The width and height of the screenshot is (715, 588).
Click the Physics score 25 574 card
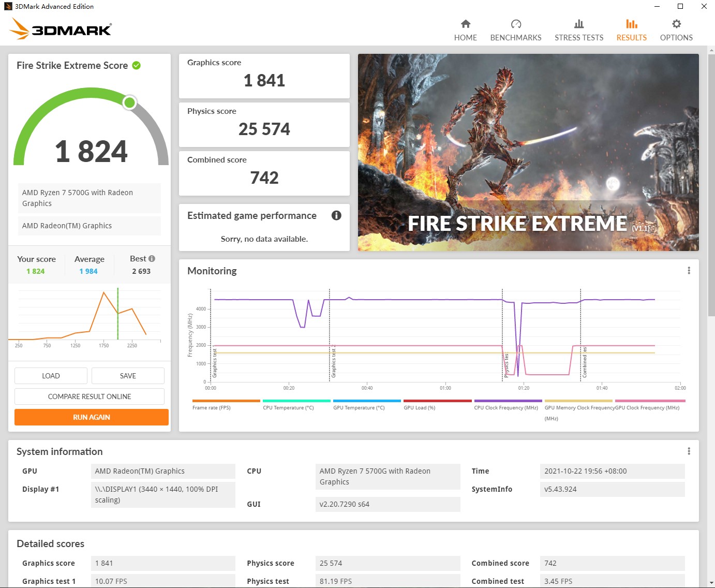pos(264,125)
